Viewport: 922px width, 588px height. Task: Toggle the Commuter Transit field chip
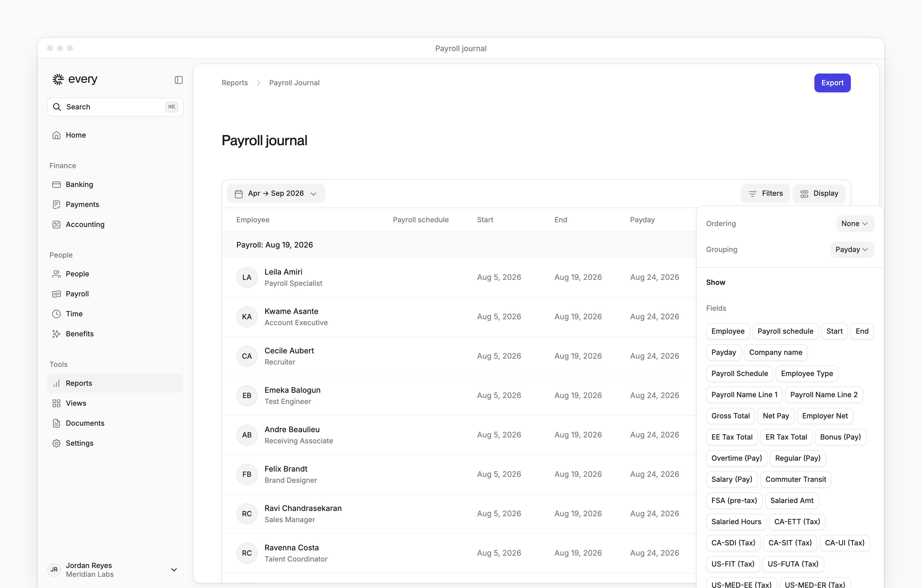[795, 479]
